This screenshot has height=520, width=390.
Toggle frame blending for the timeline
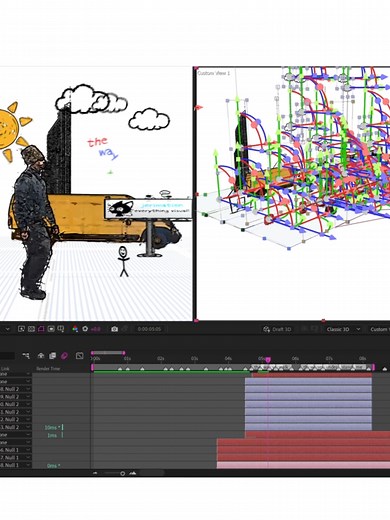pyautogui.click(x=52, y=356)
